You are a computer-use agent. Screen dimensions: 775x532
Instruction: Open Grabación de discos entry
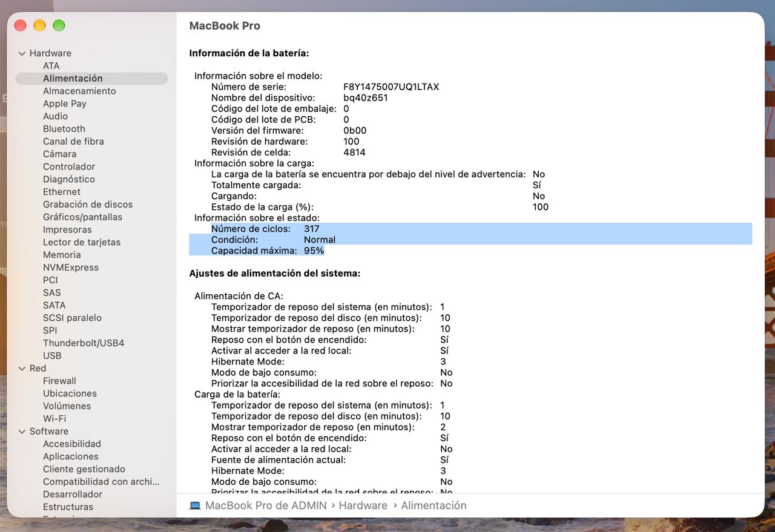click(x=88, y=205)
